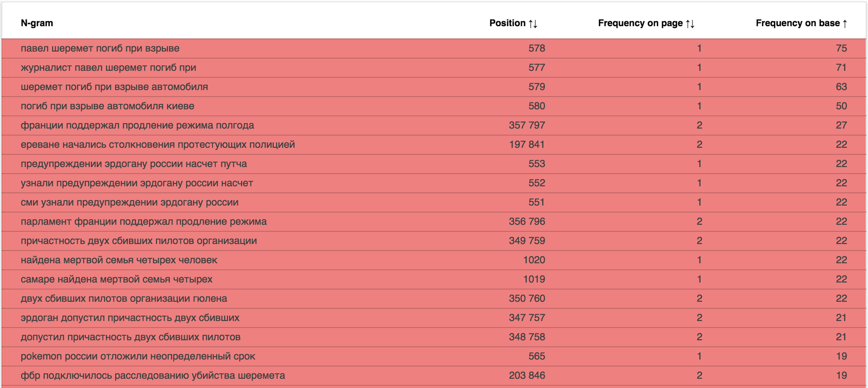The width and height of the screenshot is (868, 388).
Task: Click position value 357 797
Action: point(527,125)
